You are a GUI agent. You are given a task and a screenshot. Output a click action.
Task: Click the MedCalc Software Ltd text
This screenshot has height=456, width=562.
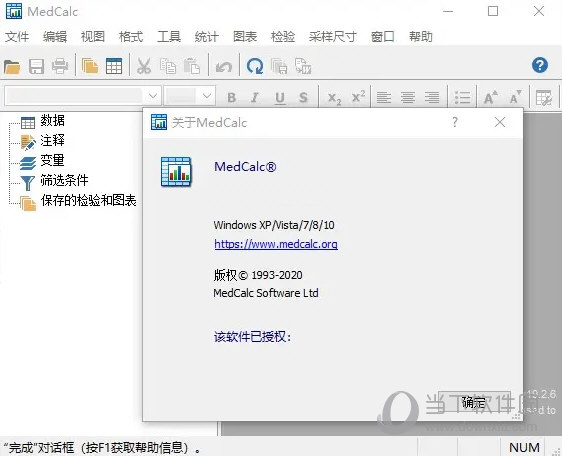[x=266, y=293]
